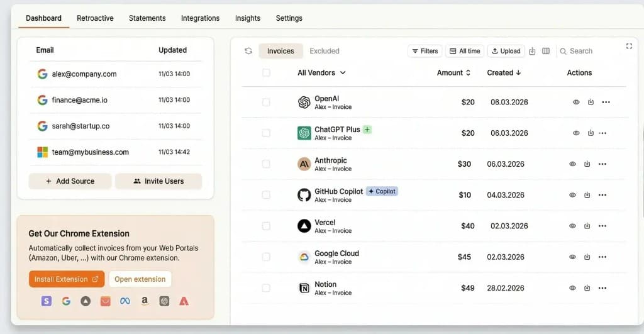
Task: Preview the OpenAI invoice with eye icon
Action: click(576, 102)
